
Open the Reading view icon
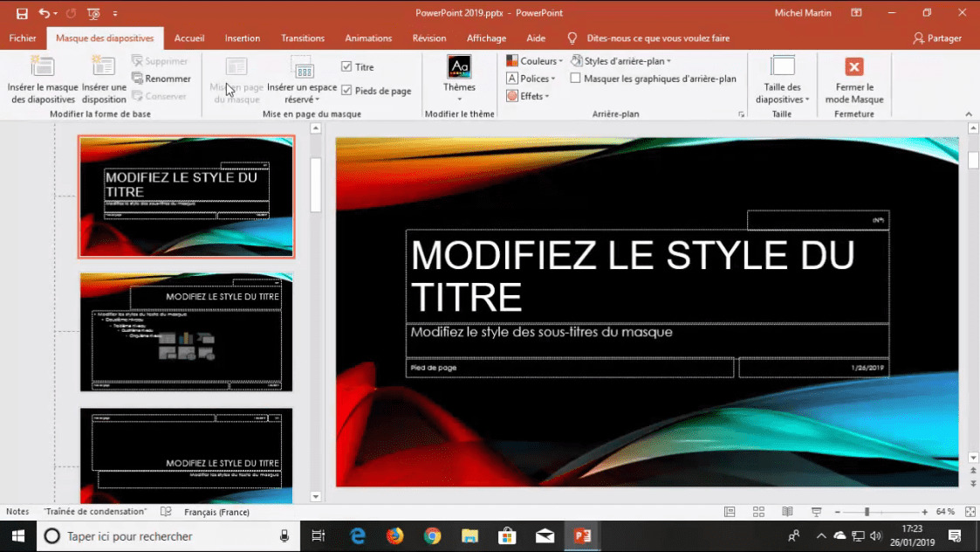pyautogui.click(x=787, y=512)
